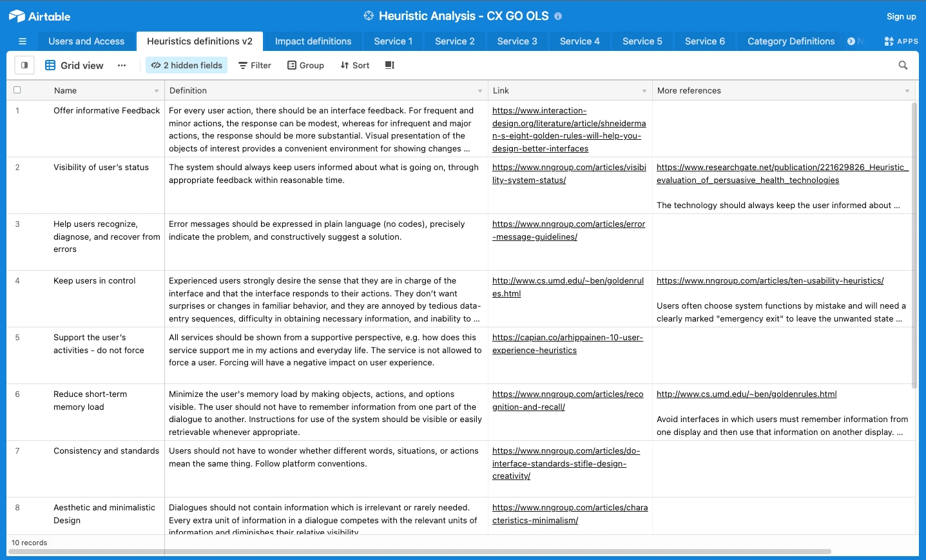Open nngroup interface-standards-stifle link
Image resolution: width=926 pixels, height=560 pixels.
point(566,463)
